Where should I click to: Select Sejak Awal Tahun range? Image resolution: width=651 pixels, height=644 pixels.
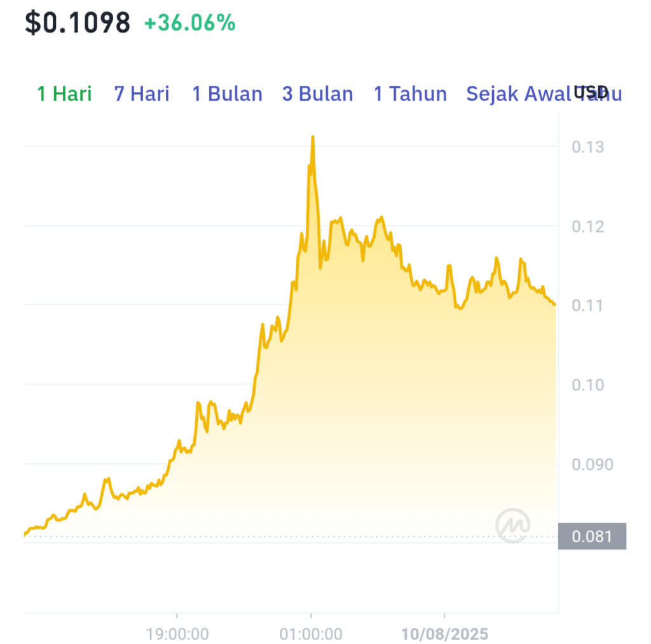click(544, 94)
